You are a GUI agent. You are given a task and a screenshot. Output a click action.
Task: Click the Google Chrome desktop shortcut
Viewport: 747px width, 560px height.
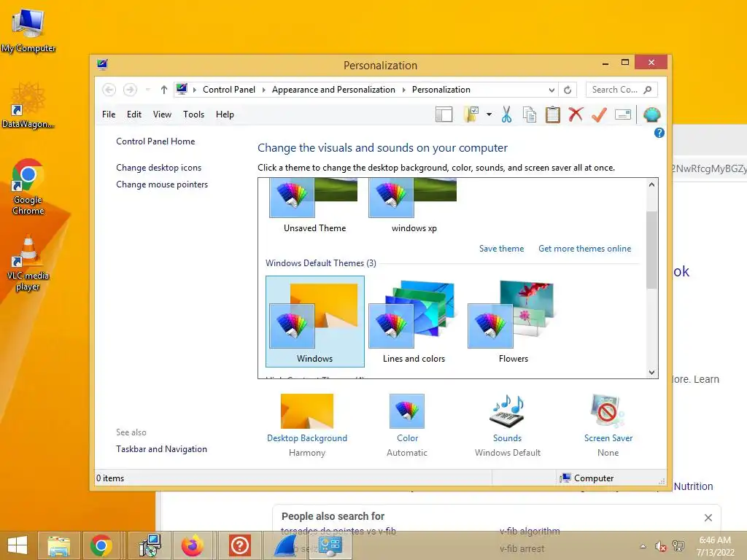click(28, 187)
